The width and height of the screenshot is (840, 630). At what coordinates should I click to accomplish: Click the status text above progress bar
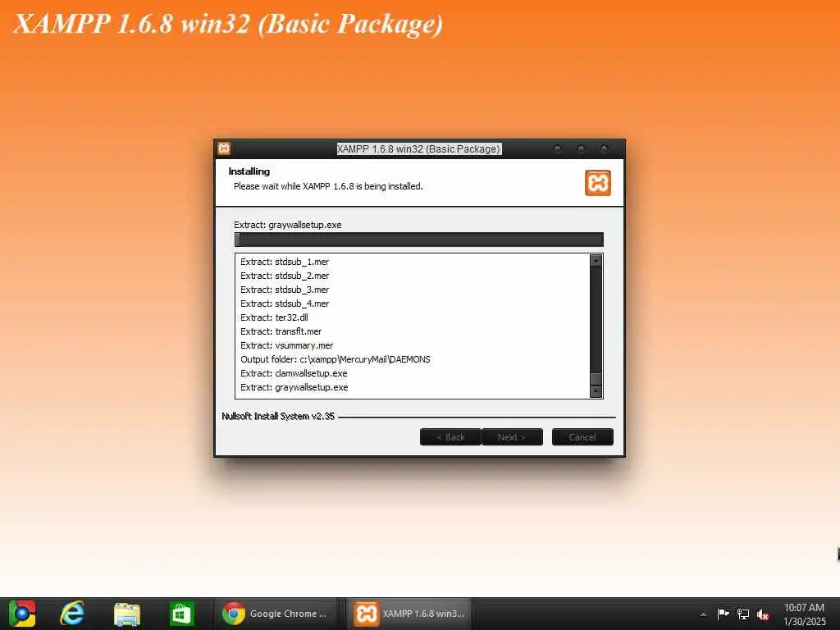(x=288, y=225)
